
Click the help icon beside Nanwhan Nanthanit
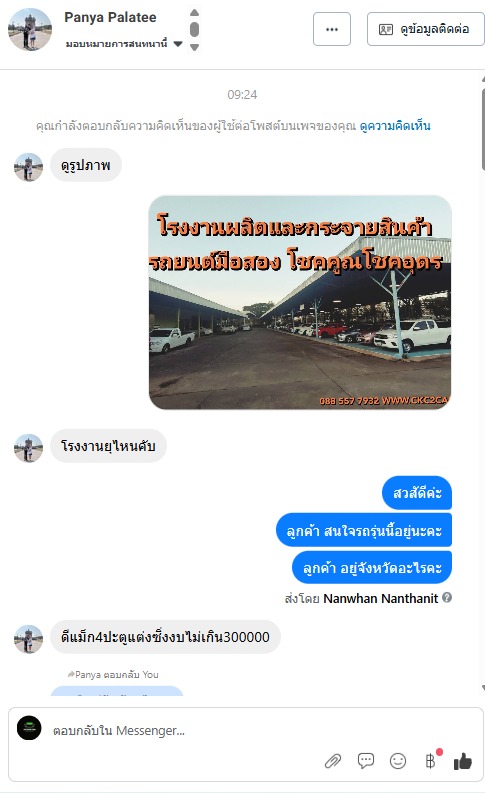click(x=447, y=597)
